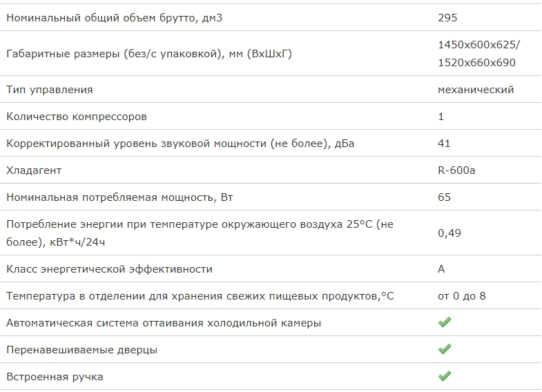
Task: Select the 295 gross volume value
Action: coord(447,18)
